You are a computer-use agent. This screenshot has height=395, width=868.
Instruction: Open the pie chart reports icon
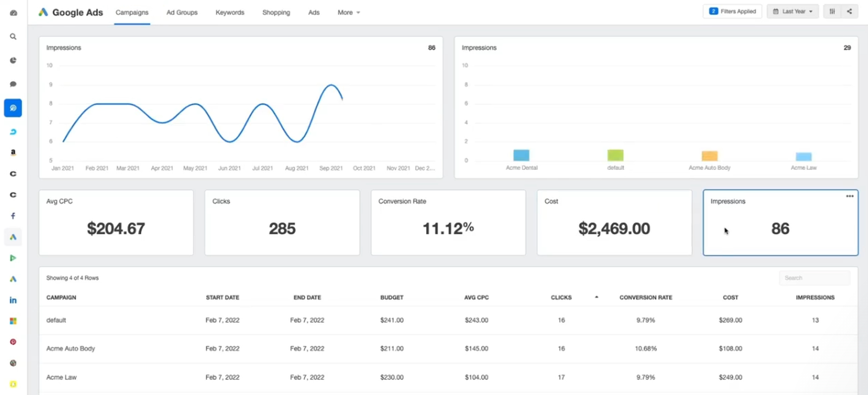point(13,60)
